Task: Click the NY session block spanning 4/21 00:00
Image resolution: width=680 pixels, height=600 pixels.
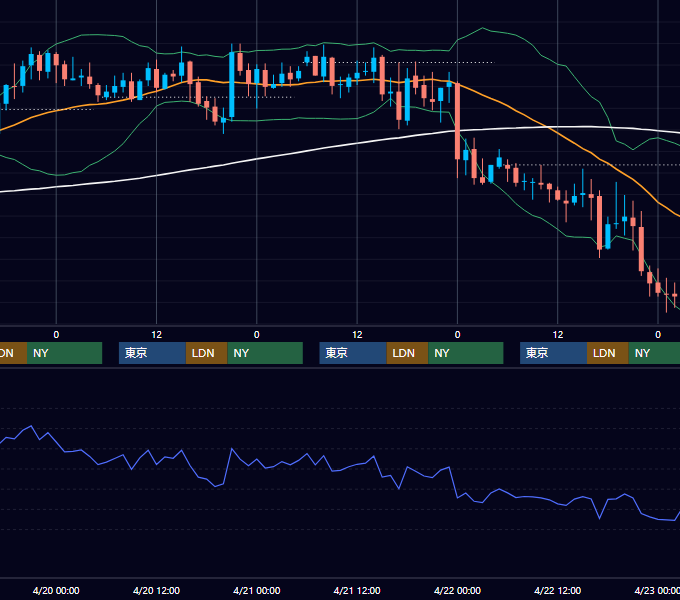Action: (x=265, y=353)
